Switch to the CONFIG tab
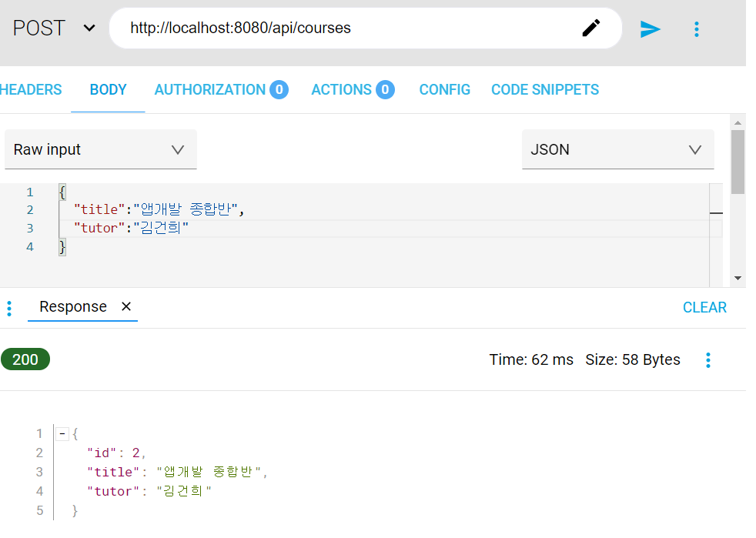The height and width of the screenshot is (538, 756). (x=444, y=89)
